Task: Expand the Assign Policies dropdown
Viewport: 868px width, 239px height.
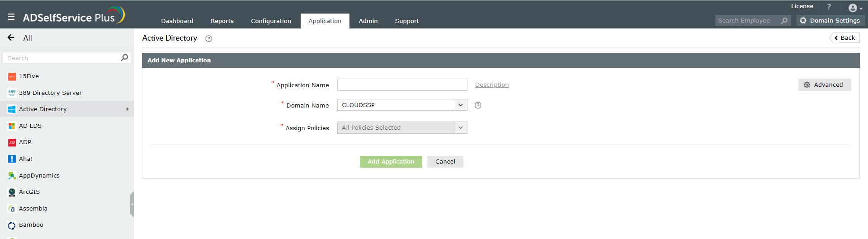Action: tap(460, 128)
